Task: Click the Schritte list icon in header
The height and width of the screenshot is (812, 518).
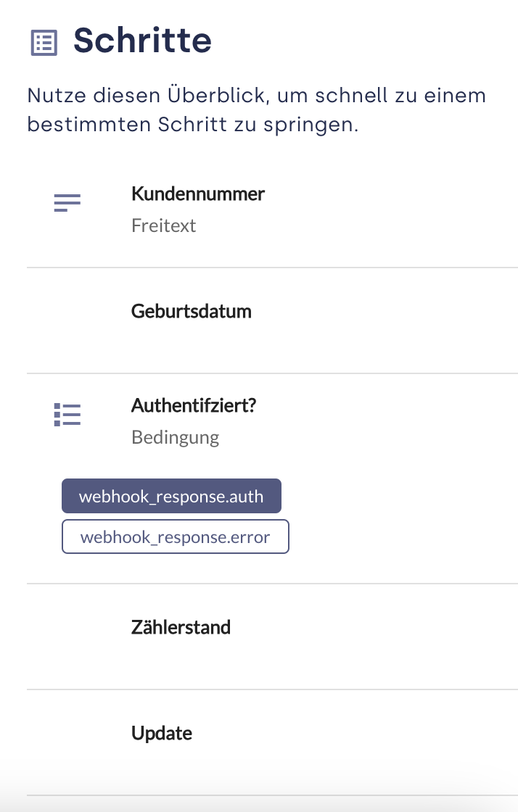Action: point(44,43)
